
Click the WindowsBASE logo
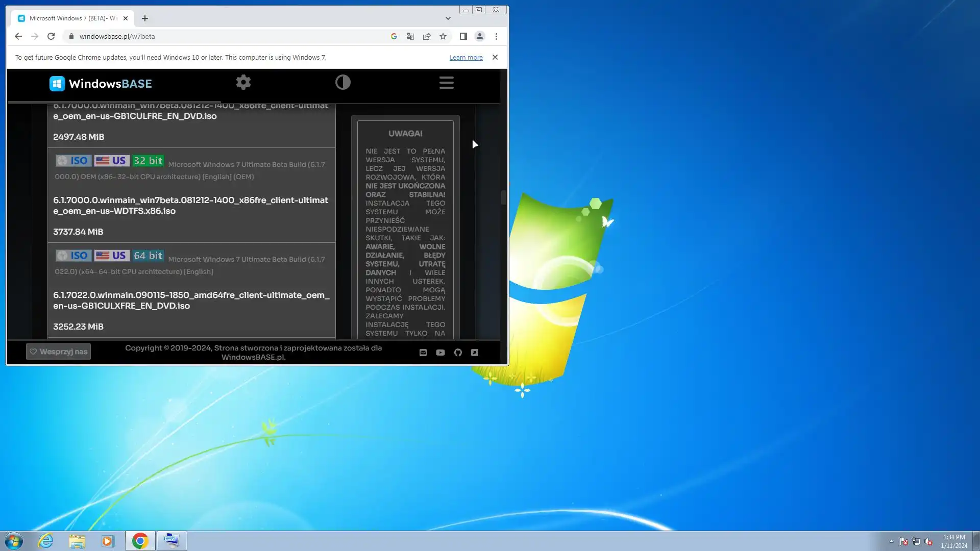click(x=101, y=84)
